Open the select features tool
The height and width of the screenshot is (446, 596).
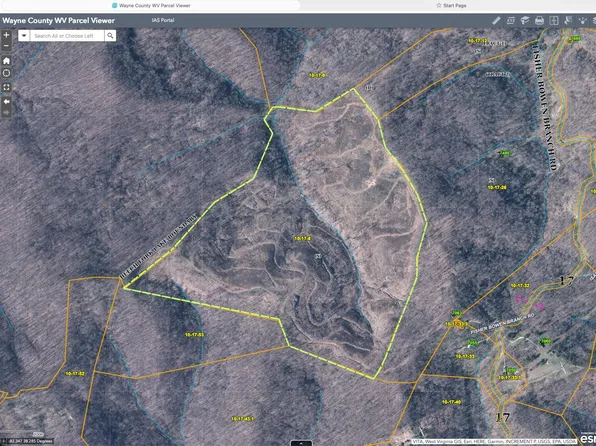point(568,21)
